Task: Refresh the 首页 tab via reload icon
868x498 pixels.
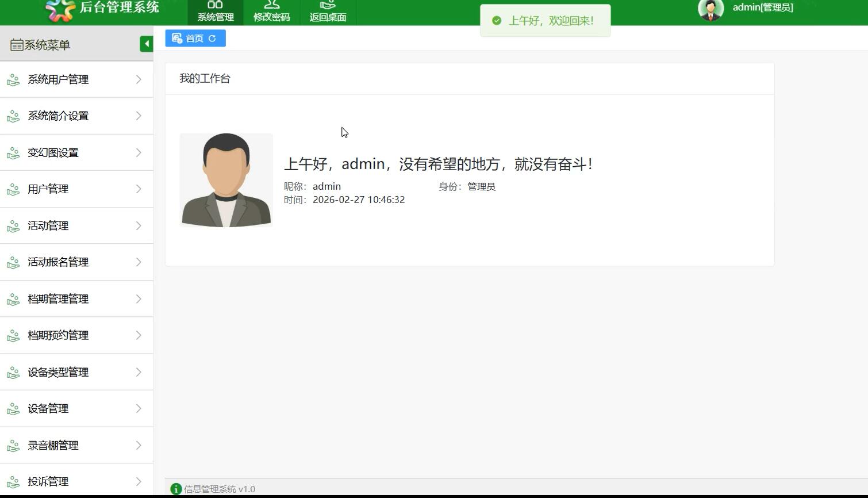Action: [212, 39]
